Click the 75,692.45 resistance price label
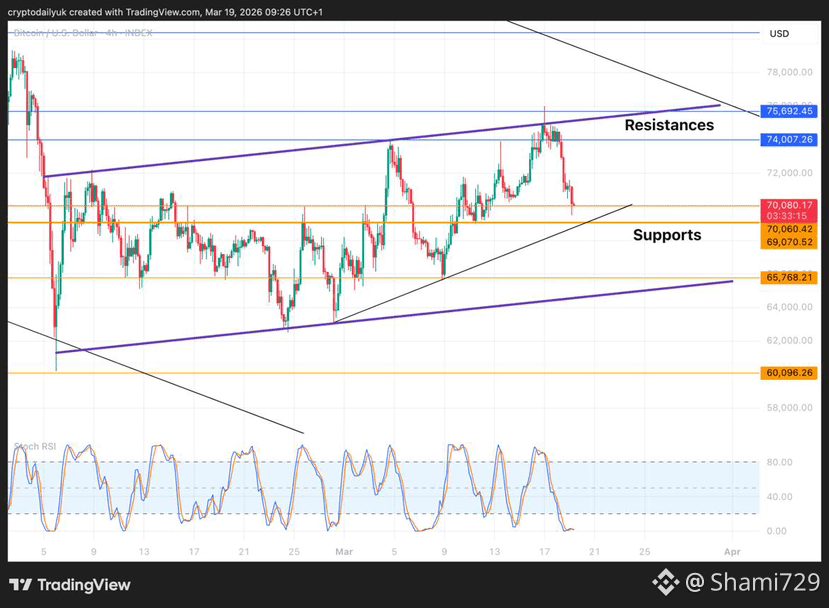 tap(789, 111)
